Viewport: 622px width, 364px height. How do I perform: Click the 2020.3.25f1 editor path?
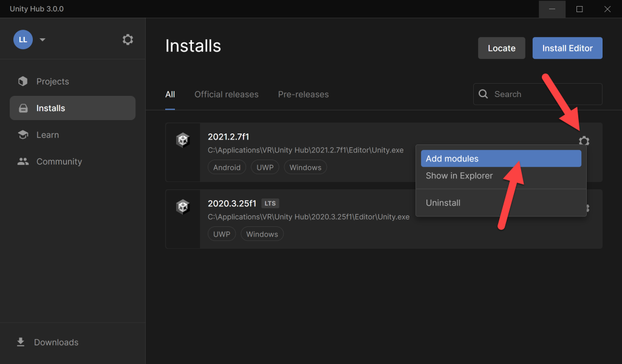pyautogui.click(x=309, y=217)
